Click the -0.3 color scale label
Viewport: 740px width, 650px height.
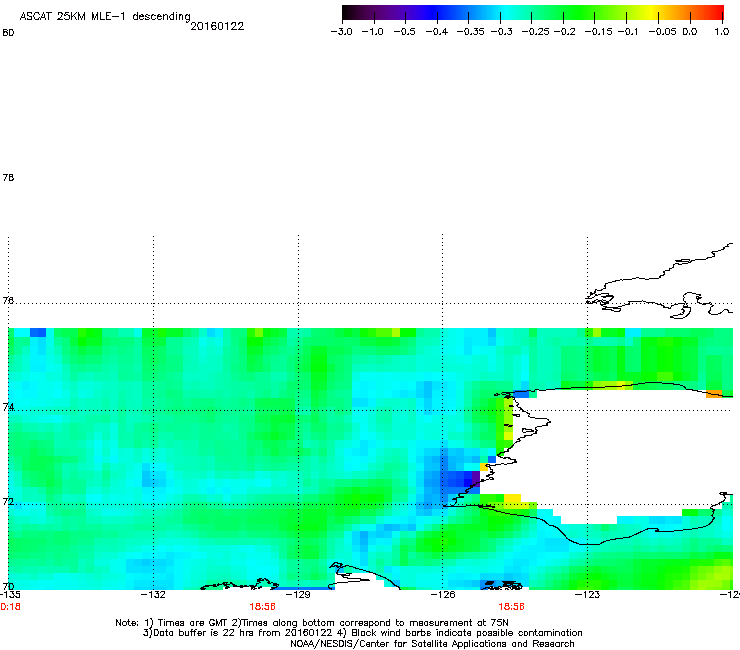pos(502,32)
